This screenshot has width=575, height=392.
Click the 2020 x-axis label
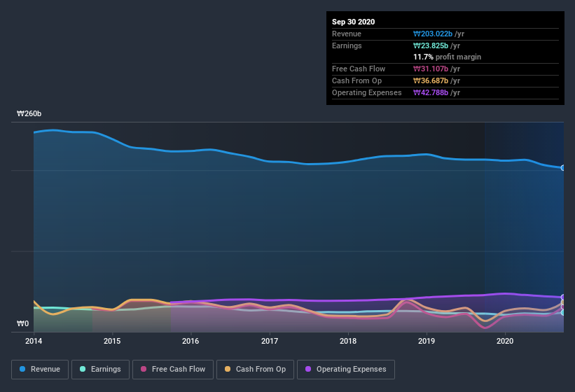[505, 341]
